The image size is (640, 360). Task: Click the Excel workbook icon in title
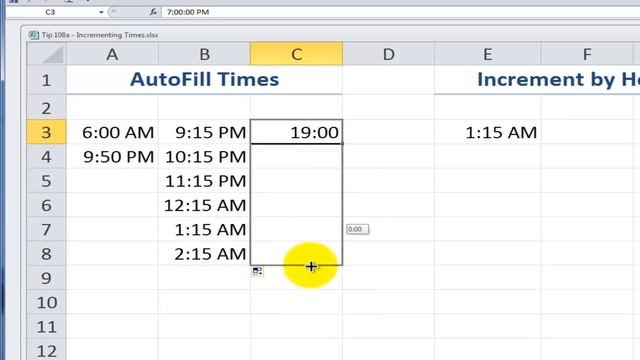pos(33,35)
